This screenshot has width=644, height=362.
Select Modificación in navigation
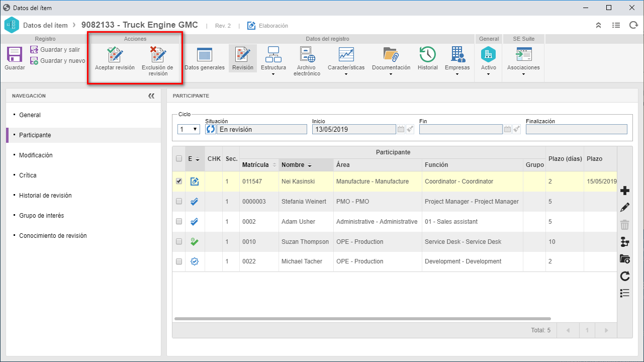point(36,155)
